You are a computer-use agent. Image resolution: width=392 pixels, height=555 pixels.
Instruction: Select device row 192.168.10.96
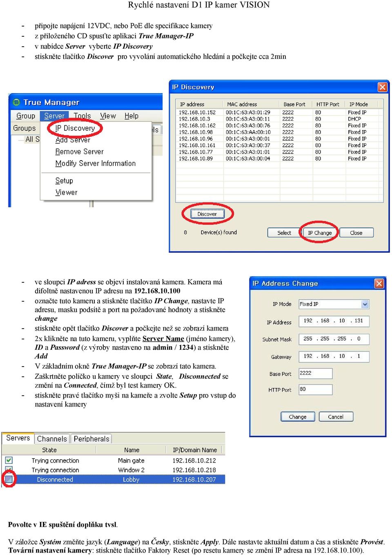280,139
